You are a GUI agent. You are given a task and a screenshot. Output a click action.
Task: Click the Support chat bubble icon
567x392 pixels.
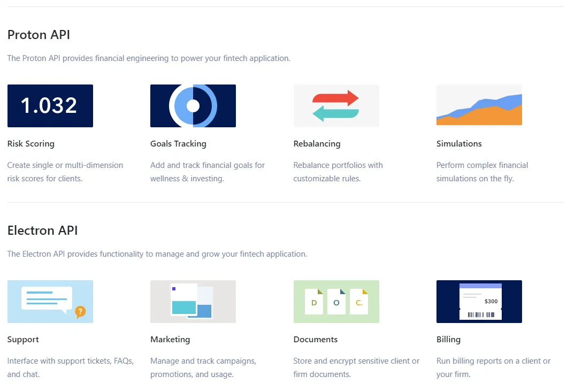coord(50,301)
